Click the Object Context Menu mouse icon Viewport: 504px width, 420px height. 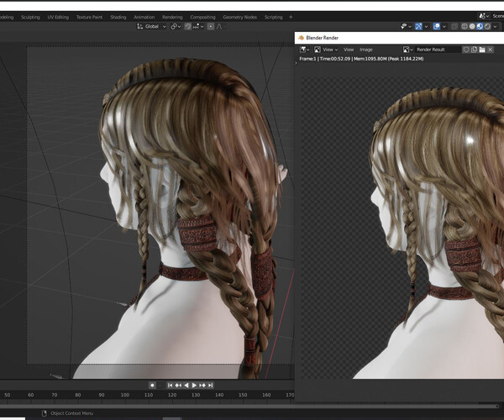point(45,413)
